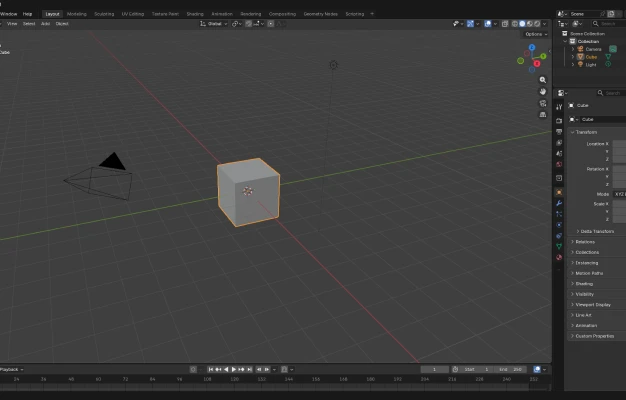Toggle viewport overlays button
The width and height of the screenshot is (626, 400).
[488, 24]
